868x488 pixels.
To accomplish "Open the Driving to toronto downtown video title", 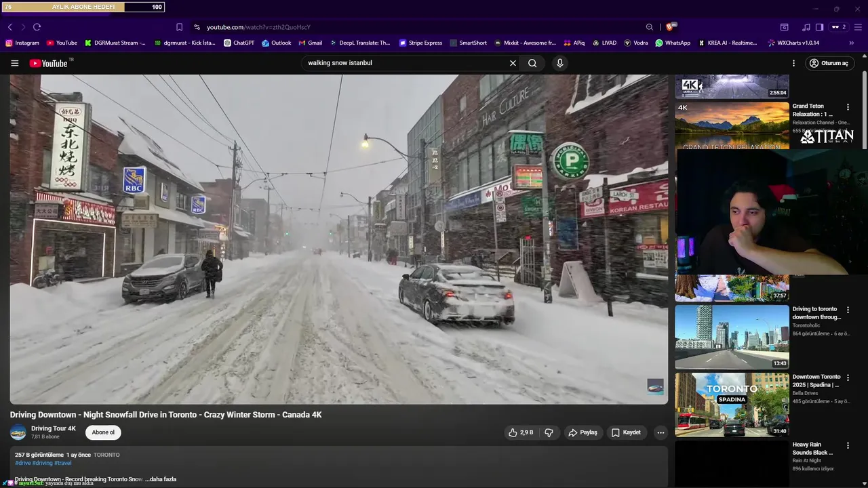I will tap(816, 313).
